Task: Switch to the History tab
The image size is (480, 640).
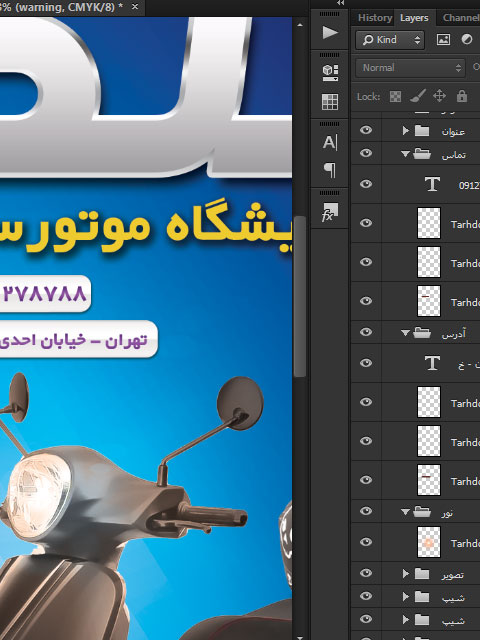Action: click(x=374, y=18)
